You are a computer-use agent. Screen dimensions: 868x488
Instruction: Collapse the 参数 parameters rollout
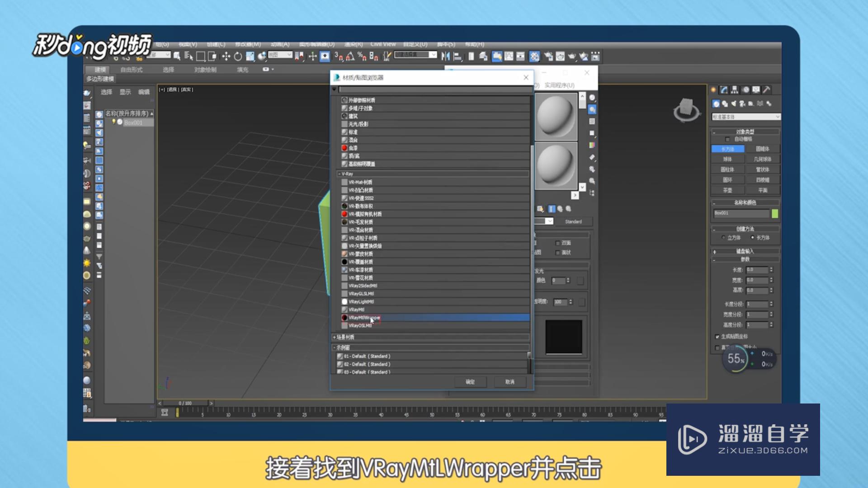pyautogui.click(x=745, y=259)
